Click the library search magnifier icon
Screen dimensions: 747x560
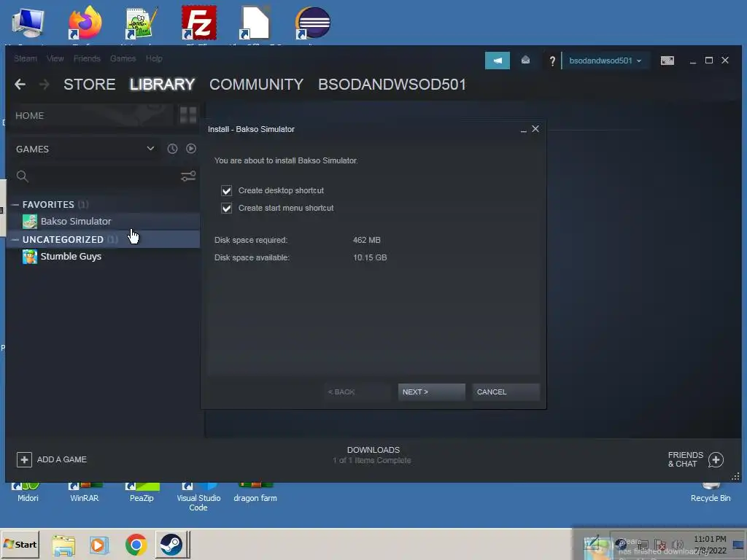pos(22,176)
